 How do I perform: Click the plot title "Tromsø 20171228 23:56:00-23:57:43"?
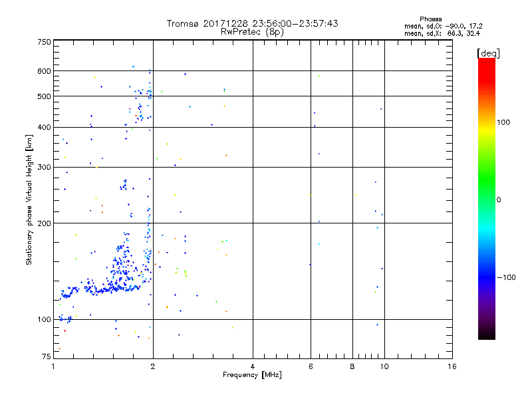(x=252, y=23)
